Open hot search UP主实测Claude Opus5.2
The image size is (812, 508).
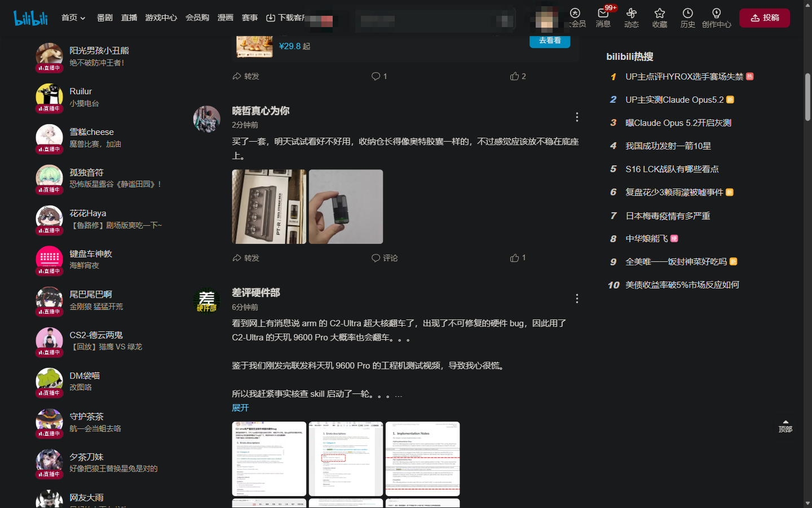tap(674, 100)
